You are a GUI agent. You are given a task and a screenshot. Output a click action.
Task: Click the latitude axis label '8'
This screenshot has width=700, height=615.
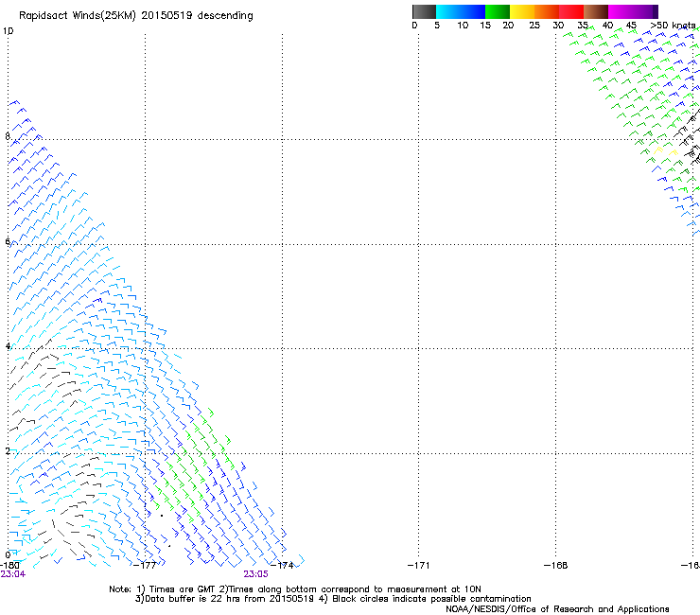point(8,136)
